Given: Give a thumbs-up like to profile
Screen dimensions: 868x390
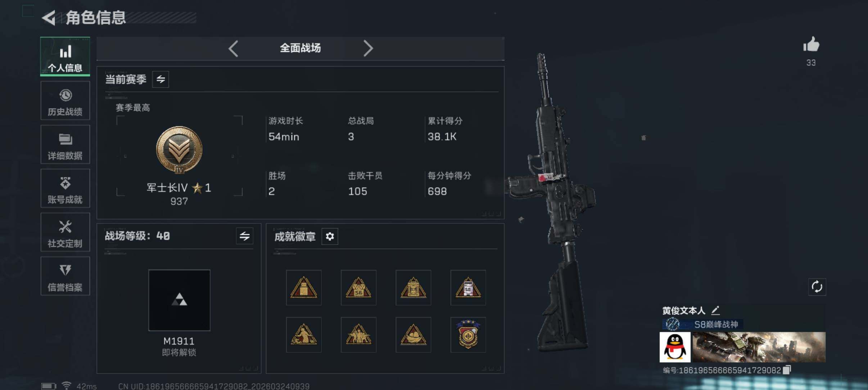Looking at the screenshot, I should coord(811,45).
